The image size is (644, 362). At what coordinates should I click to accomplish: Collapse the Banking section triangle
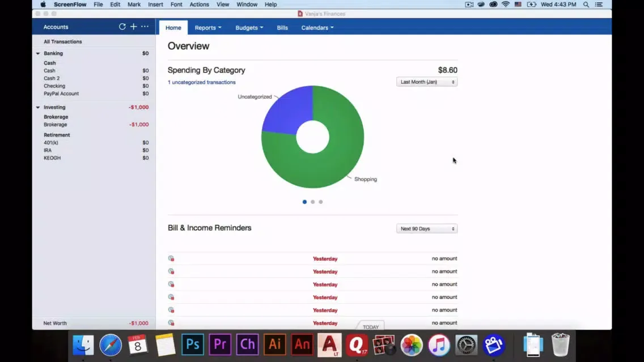tap(38, 53)
